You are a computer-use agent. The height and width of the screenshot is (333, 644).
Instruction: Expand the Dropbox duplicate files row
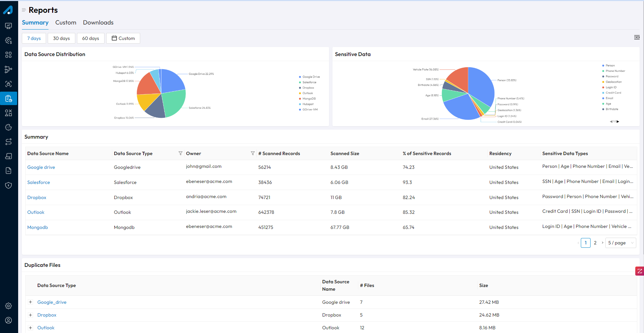pos(30,315)
